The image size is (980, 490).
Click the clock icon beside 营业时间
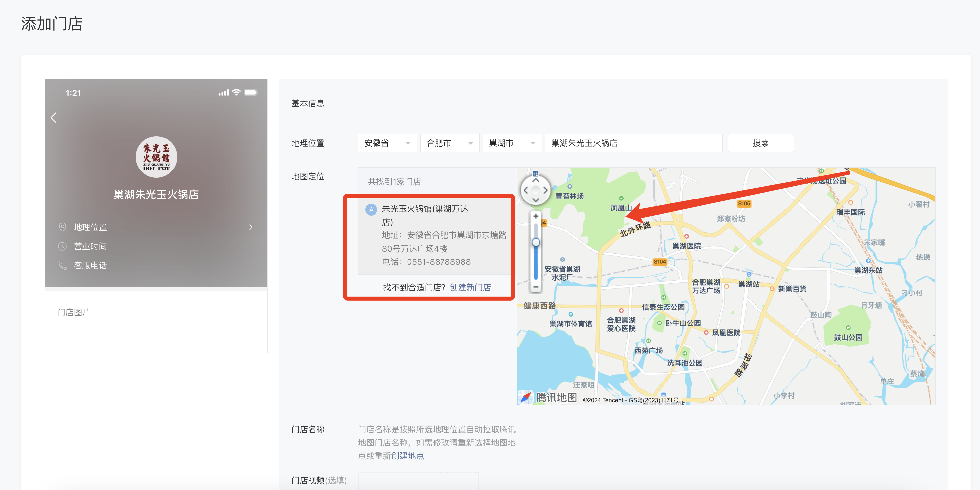(x=62, y=246)
